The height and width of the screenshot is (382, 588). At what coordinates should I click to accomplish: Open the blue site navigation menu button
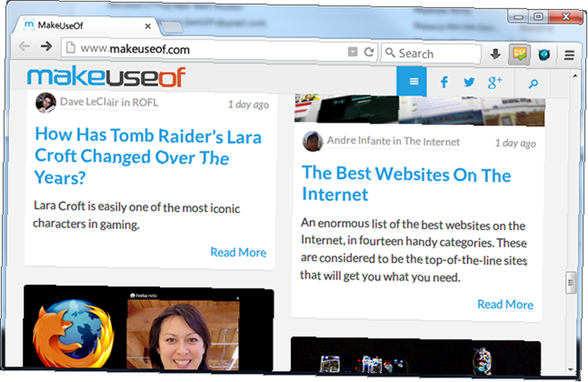(412, 81)
